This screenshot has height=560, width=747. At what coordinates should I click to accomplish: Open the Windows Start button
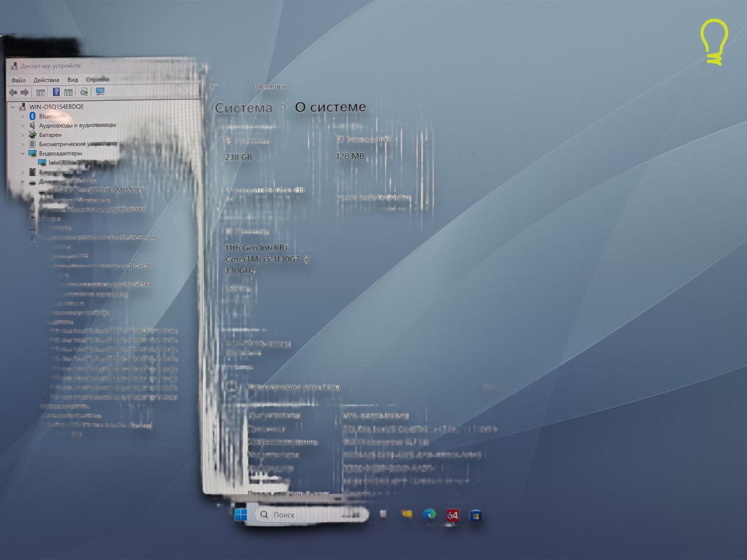(240, 514)
